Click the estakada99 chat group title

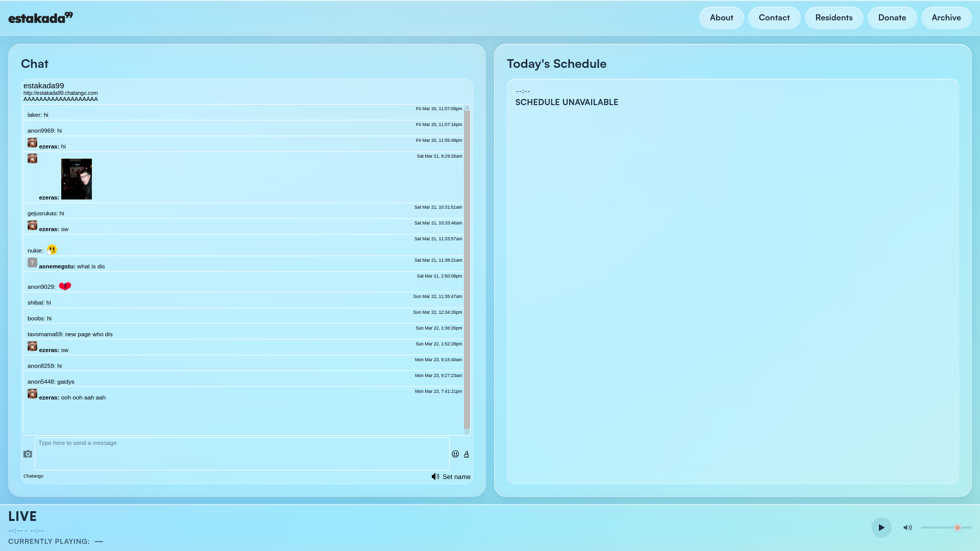(44, 86)
